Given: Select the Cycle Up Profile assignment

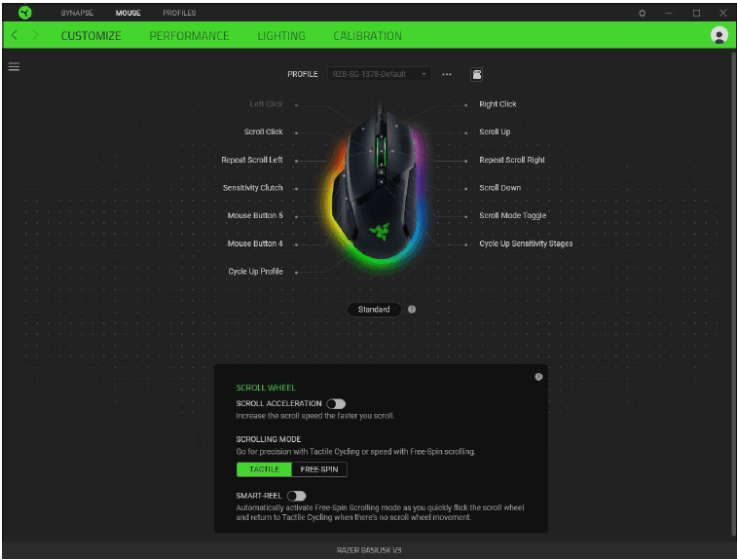Looking at the screenshot, I should coord(255,272).
